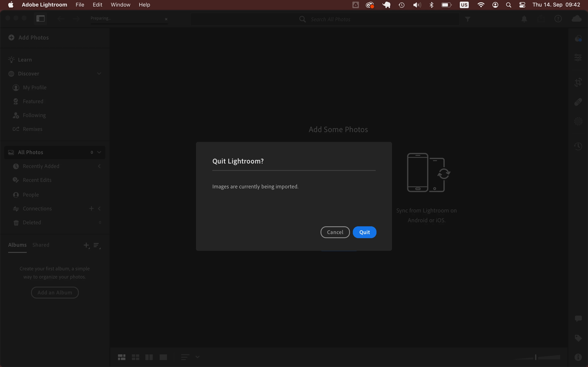Open the Info panel icon

[x=578, y=357]
